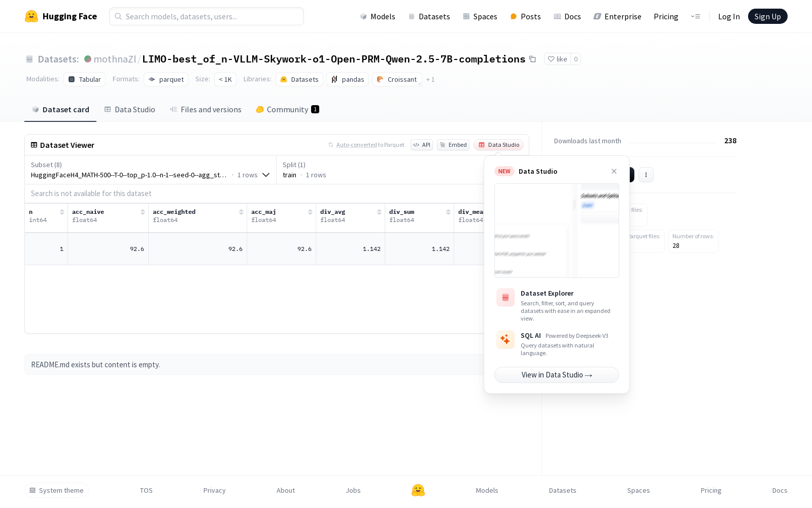Open About footer link
This screenshot has width=812, height=508.
[x=286, y=490]
